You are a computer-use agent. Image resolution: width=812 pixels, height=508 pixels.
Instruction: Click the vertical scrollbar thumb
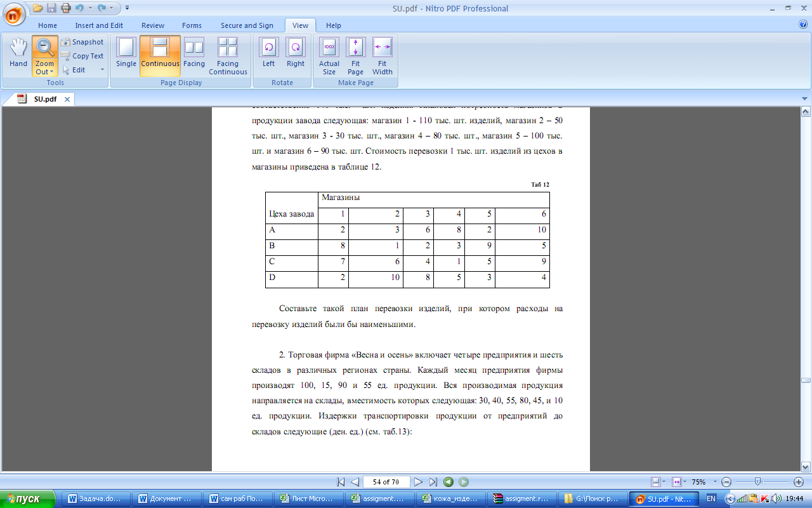(x=806, y=380)
